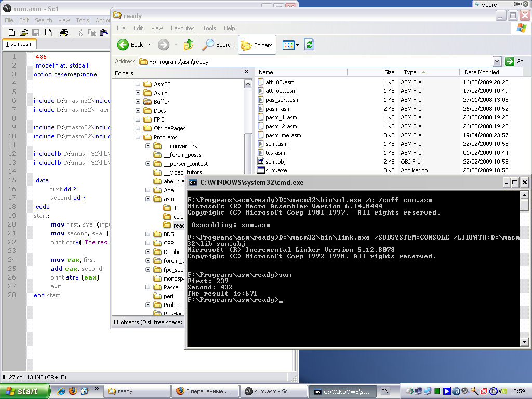This screenshot has height=399, width=532.
Task: Select the sum.exe file in list
Action: 276,170
